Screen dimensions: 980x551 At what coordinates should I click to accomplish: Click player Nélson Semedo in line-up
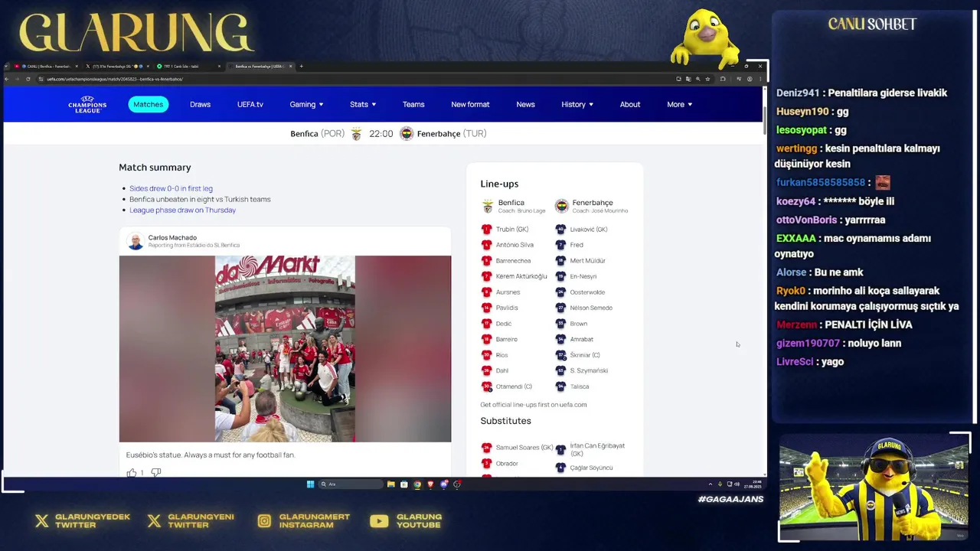point(591,308)
